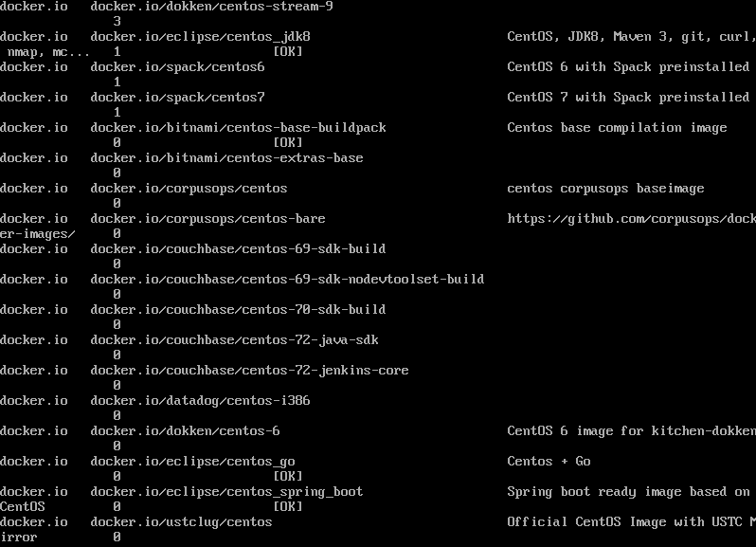Select the text docker.io/eclipse/centos_jdk8
The width and height of the screenshot is (756, 547).
(x=200, y=37)
